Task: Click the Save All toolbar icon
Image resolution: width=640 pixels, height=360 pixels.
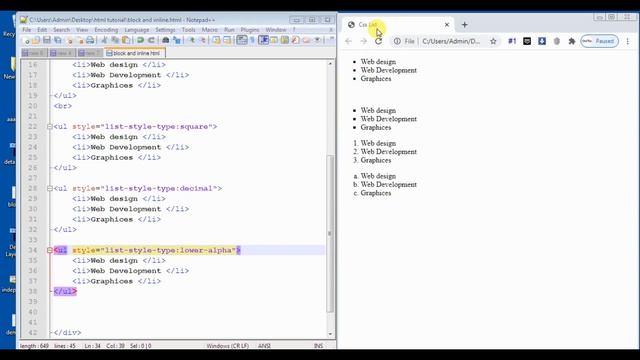Action: [58, 40]
